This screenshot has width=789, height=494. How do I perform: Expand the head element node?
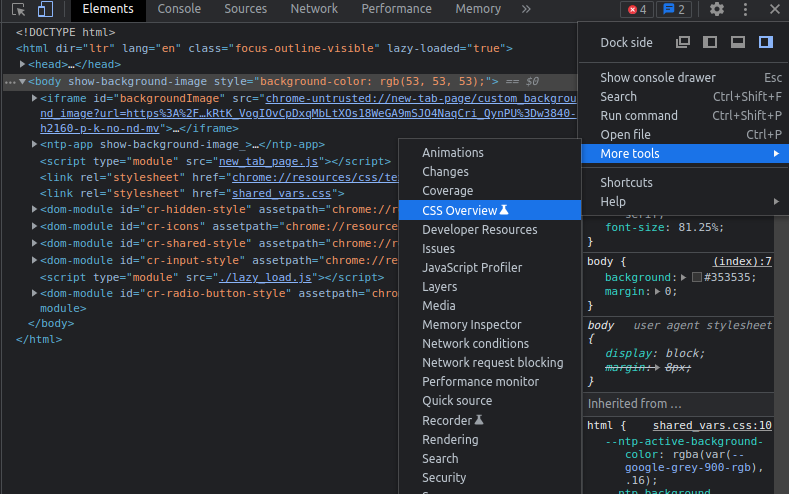pyautogui.click(x=22, y=64)
